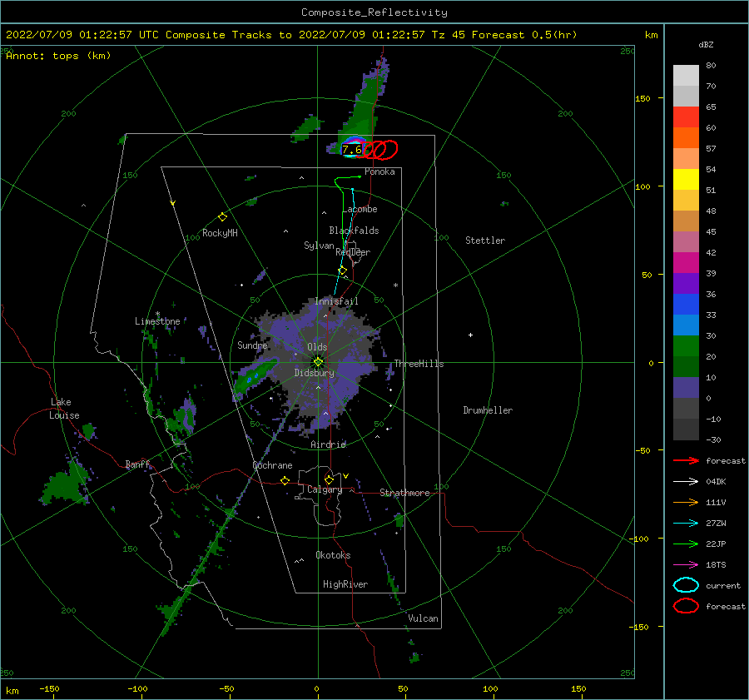Click the dBZ legend heading
This screenshot has width=749, height=700.
[x=706, y=44]
